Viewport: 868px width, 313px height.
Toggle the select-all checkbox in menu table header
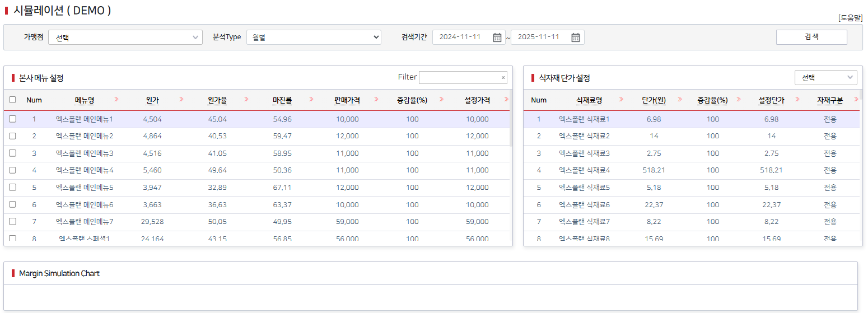[x=12, y=100]
